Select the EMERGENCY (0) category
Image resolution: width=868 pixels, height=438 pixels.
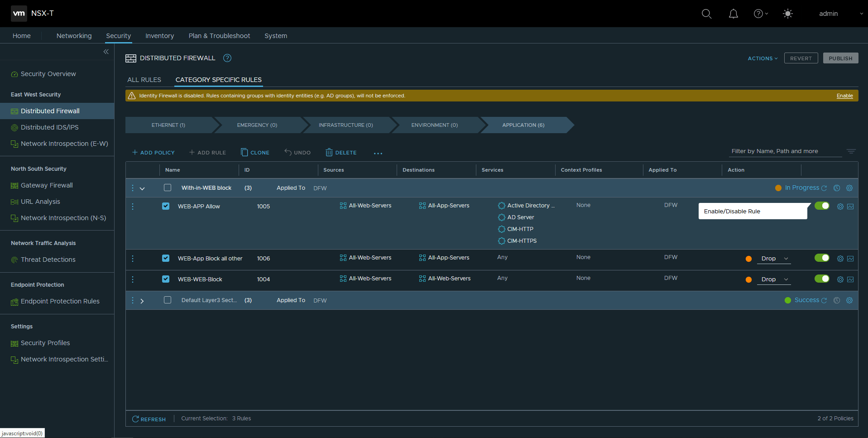[x=257, y=125]
